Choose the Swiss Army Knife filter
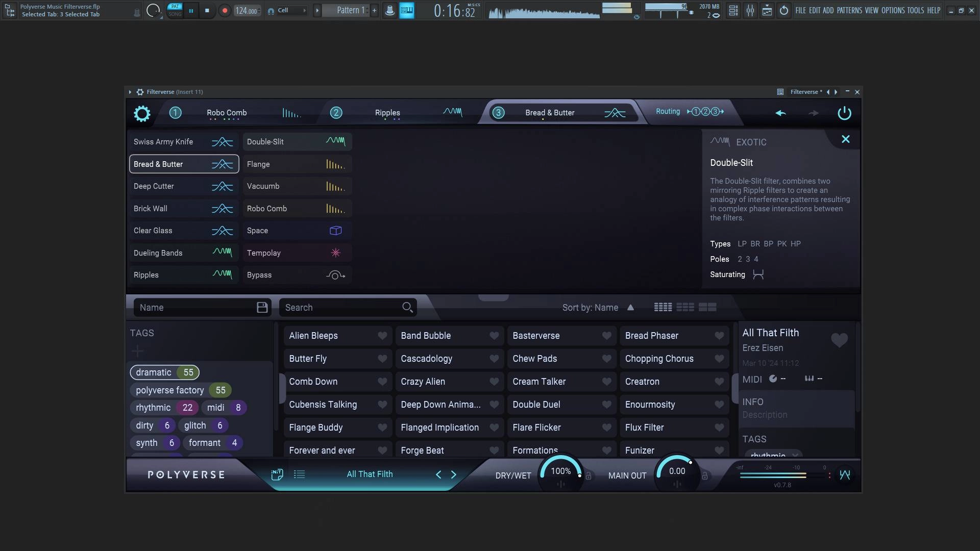The width and height of the screenshot is (980, 551). pos(184,142)
